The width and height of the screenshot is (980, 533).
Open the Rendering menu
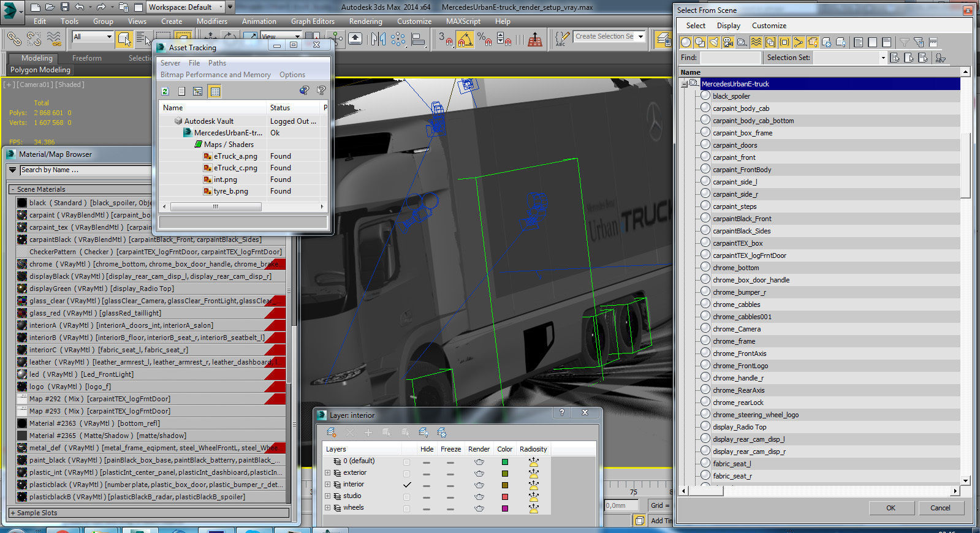pos(365,21)
